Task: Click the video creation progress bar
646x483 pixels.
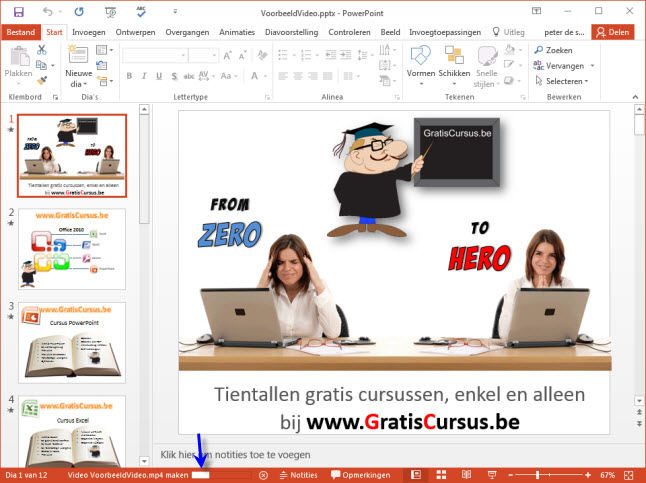Action: (x=221, y=475)
